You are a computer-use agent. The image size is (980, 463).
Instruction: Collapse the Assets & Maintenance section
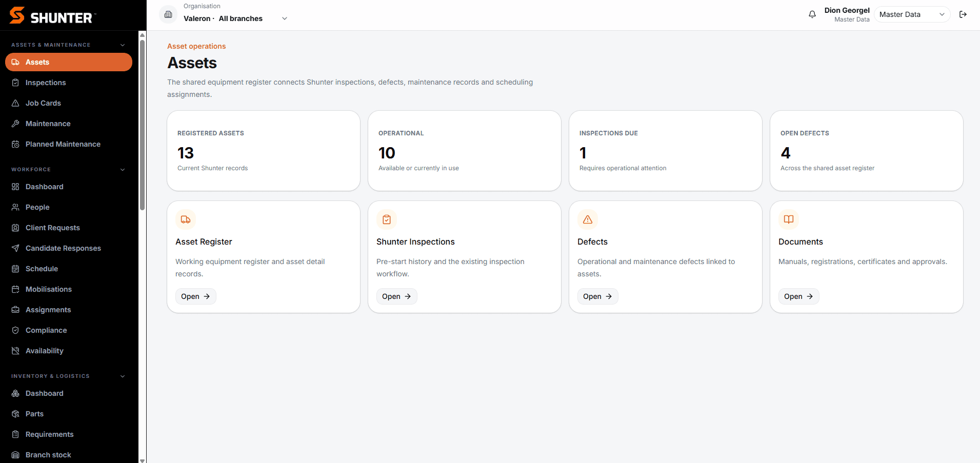(123, 45)
